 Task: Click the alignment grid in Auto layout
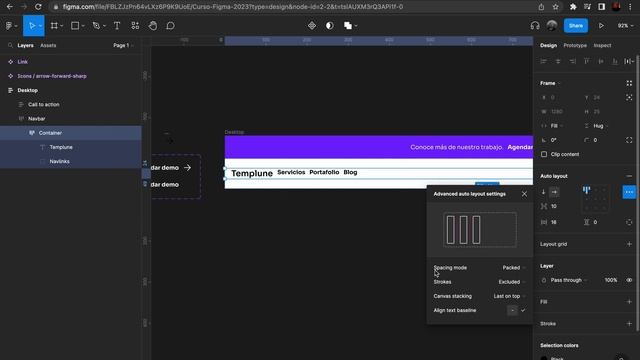(x=595, y=199)
